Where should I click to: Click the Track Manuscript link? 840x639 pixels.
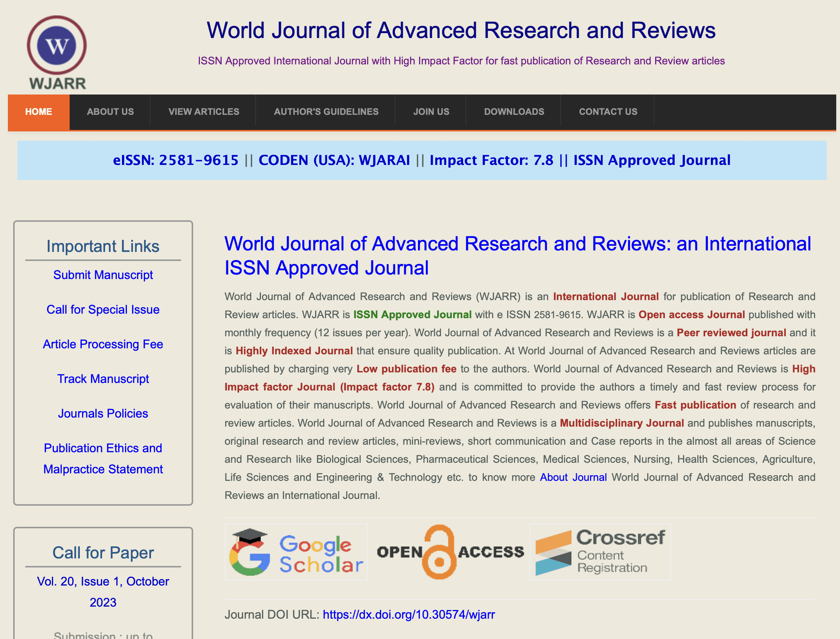pyautogui.click(x=103, y=379)
